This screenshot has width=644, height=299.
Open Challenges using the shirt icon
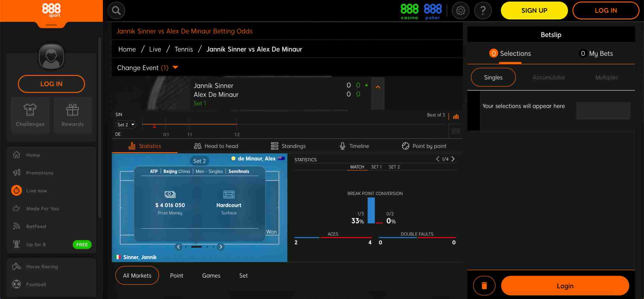[30, 110]
